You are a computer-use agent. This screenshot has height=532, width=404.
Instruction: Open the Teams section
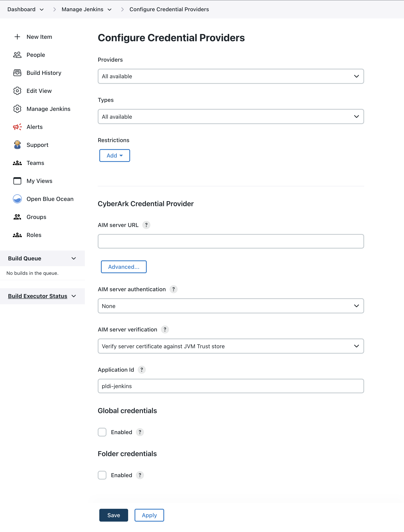point(35,163)
